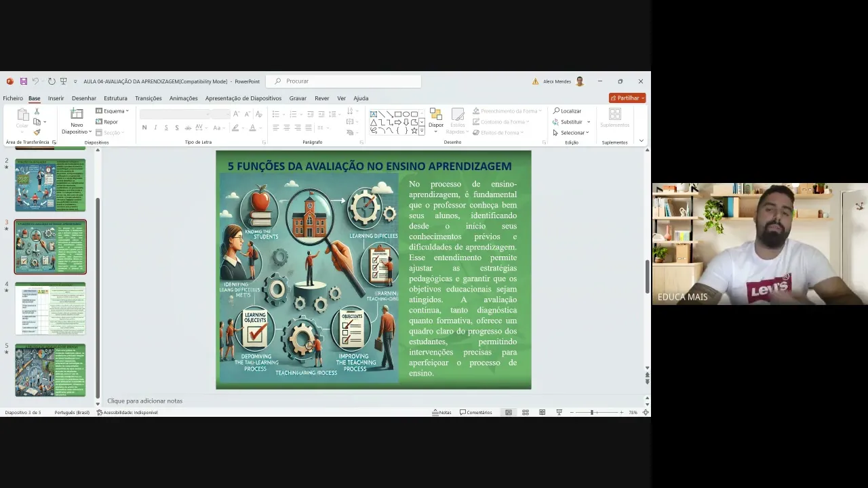Expand the shapes gallery more arrow
Image resolution: width=868 pixels, height=488 pixels.
click(422, 131)
